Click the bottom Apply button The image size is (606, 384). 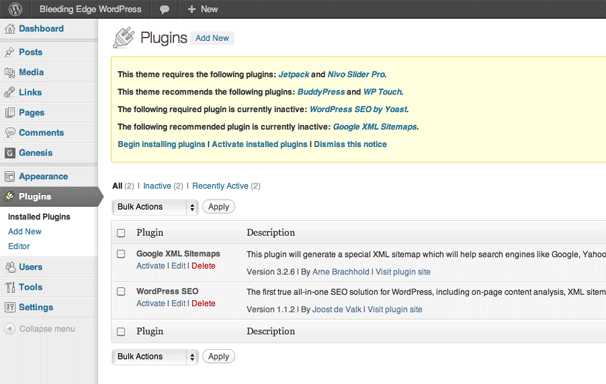click(218, 357)
